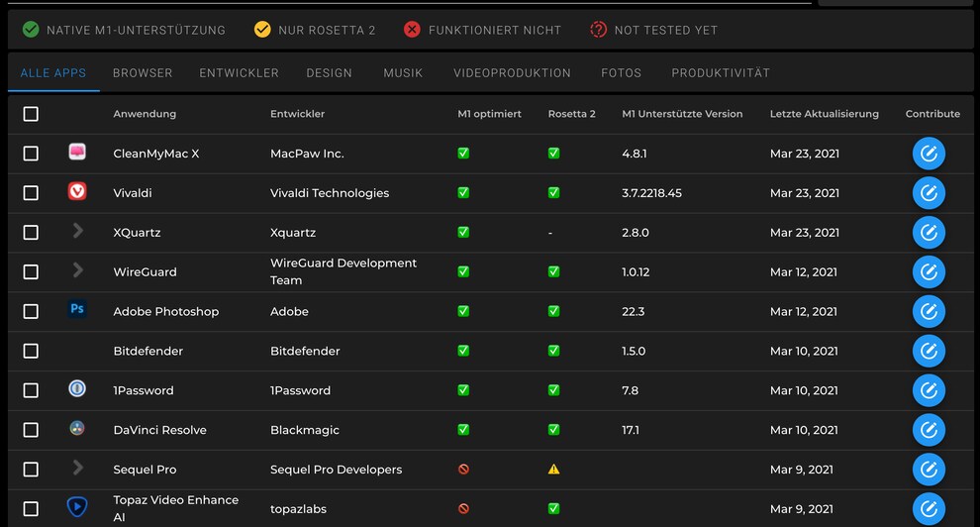This screenshot has width=980, height=527.
Task: Open contribute icon for Bitdefender
Action: (929, 351)
